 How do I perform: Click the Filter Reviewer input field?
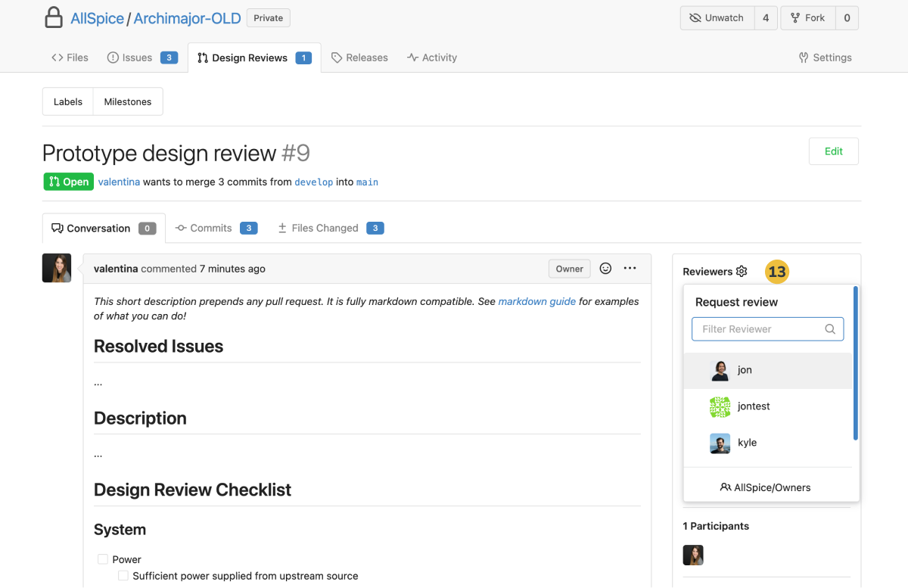(x=767, y=329)
